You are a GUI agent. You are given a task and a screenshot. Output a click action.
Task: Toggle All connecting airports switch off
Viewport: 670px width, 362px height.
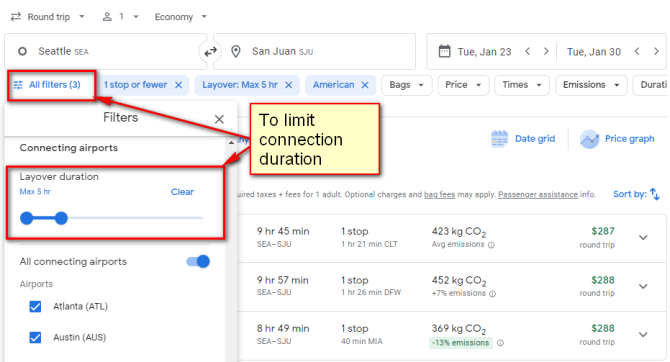(x=198, y=261)
